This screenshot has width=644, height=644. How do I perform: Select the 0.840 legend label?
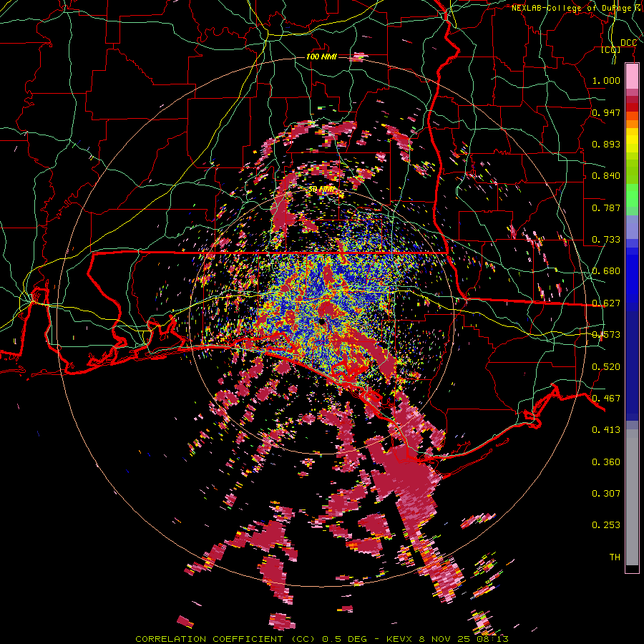606,176
